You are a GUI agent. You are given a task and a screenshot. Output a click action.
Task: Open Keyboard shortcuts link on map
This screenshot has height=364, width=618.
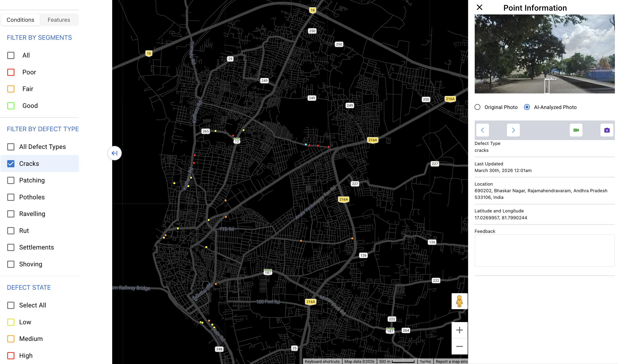coord(322,361)
